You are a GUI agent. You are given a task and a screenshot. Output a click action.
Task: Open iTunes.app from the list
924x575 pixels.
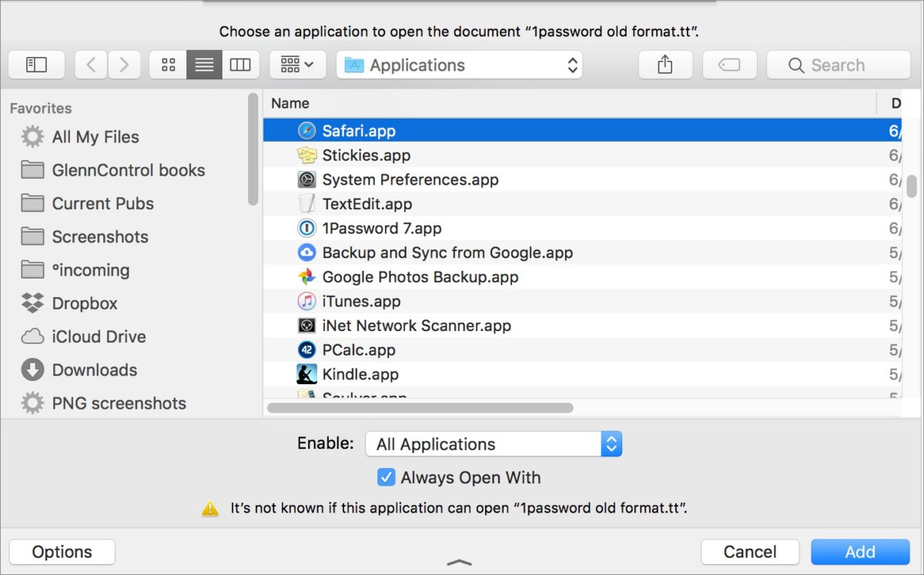tap(361, 301)
